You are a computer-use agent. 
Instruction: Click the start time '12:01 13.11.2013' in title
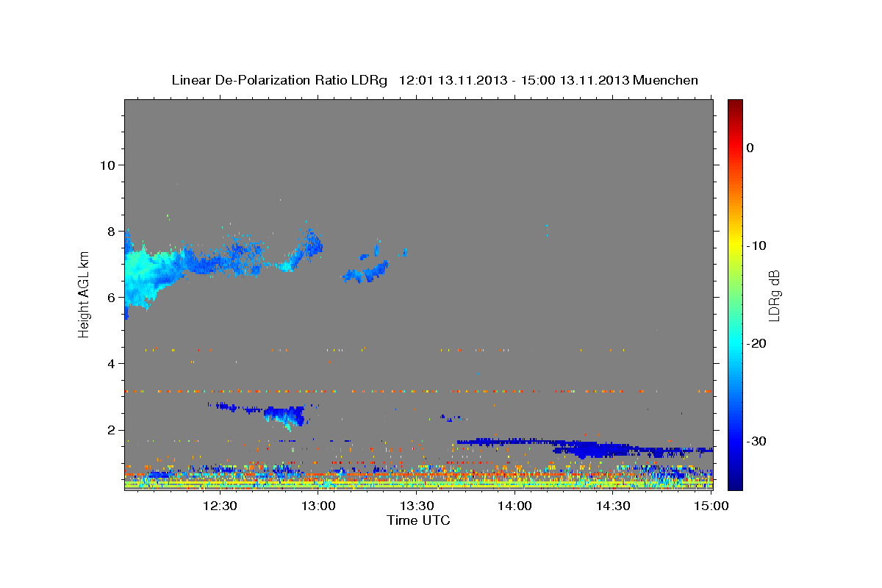(x=453, y=80)
